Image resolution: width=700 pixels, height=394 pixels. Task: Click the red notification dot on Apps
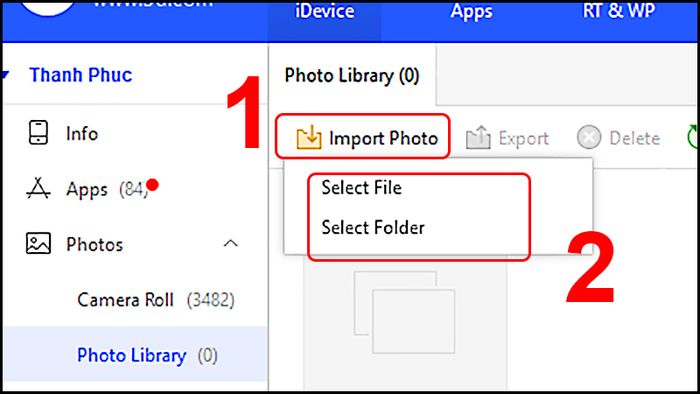152,184
